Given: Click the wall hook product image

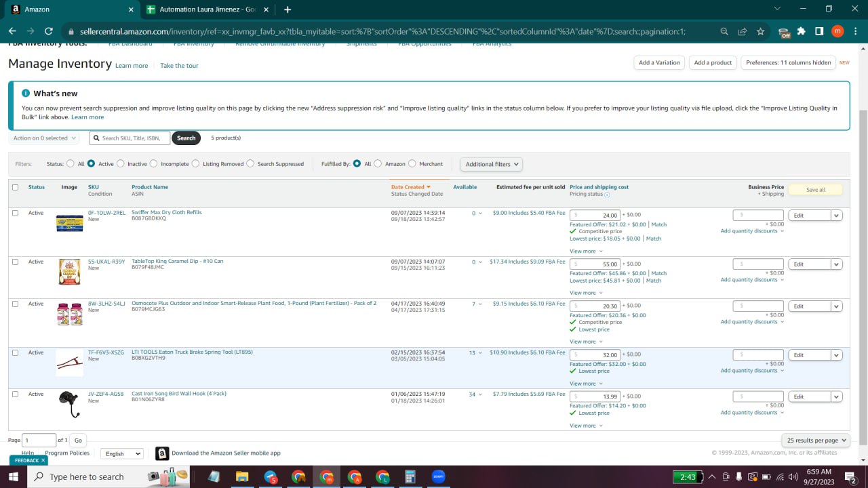Looking at the screenshot, I should 69,405.
